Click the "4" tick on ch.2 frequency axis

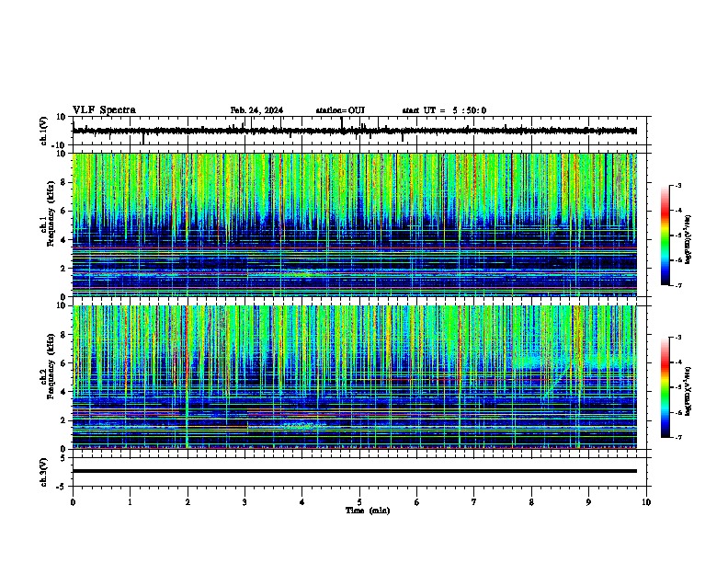point(63,392)
